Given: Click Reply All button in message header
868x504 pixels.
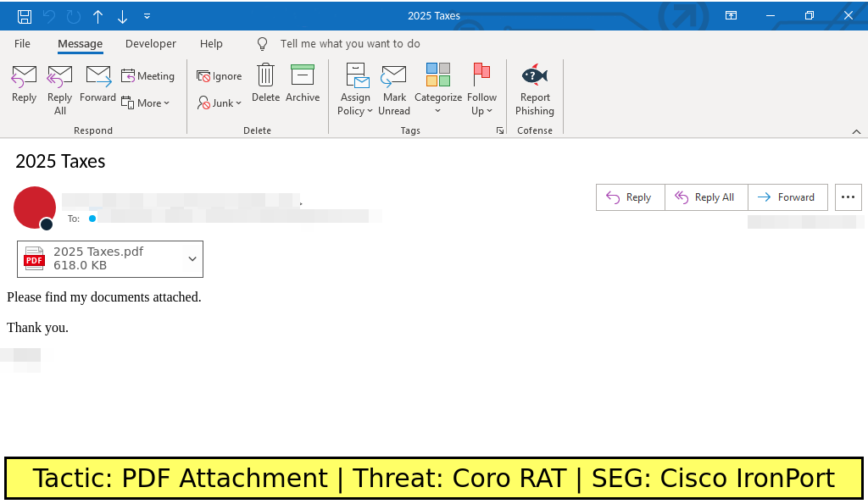Looking at the screenshot, I should pyautogui.click(x=705, y=197).
